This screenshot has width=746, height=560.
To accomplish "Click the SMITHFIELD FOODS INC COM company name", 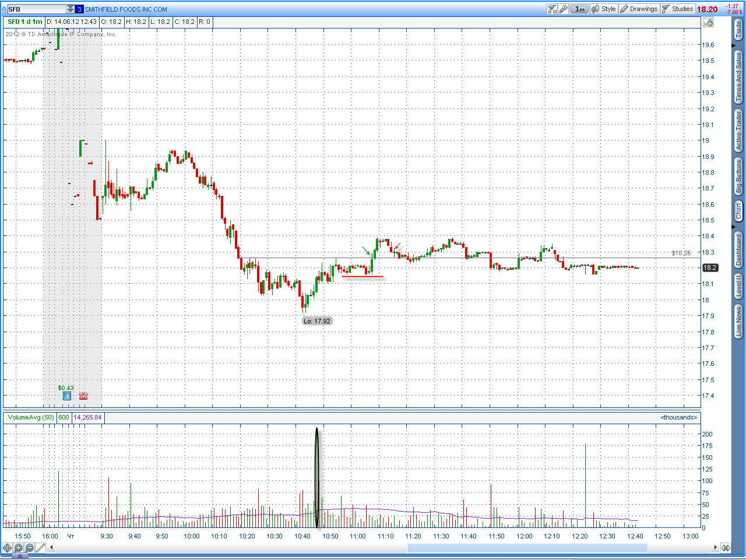I will tap(126, 9).
